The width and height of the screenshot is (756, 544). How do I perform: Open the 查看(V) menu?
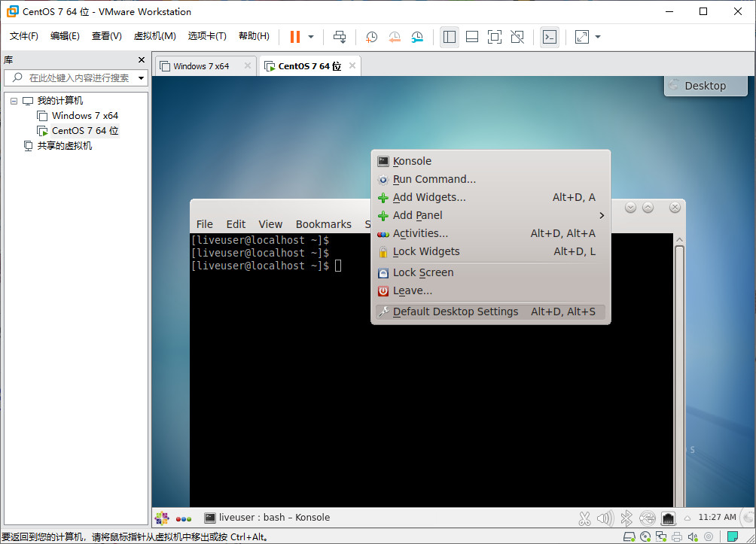click(107, 36)
